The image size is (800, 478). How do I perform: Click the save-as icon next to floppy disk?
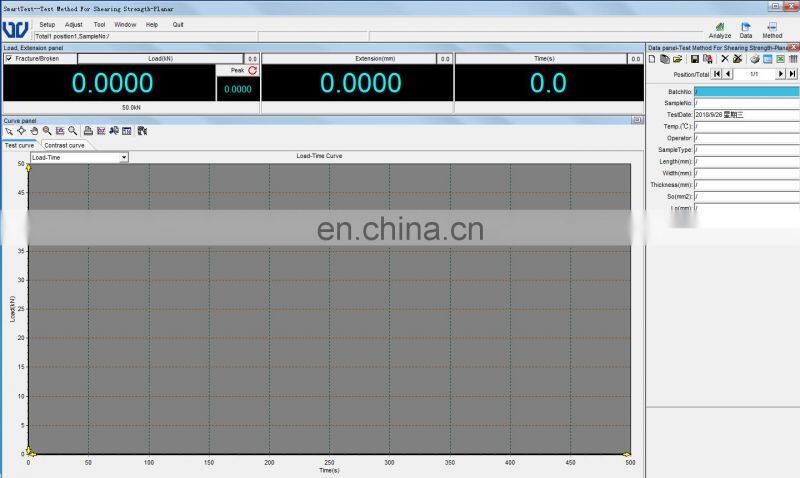coord(708,59)
